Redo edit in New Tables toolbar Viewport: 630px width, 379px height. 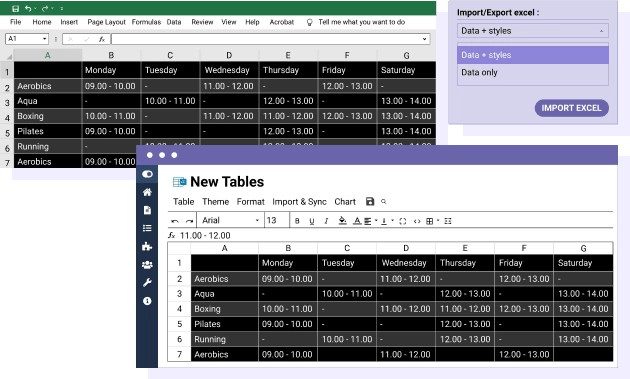189,221
